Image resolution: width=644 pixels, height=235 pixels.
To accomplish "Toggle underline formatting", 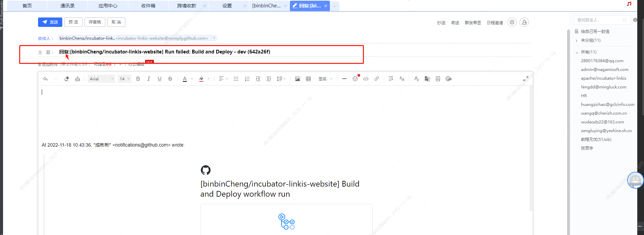I will coord(160,79).
